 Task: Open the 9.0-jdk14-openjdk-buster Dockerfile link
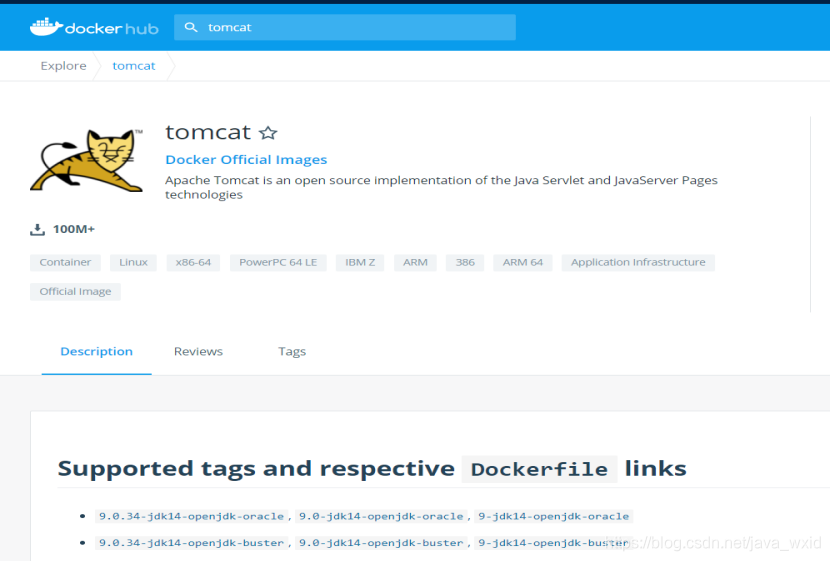pos(380,543)
